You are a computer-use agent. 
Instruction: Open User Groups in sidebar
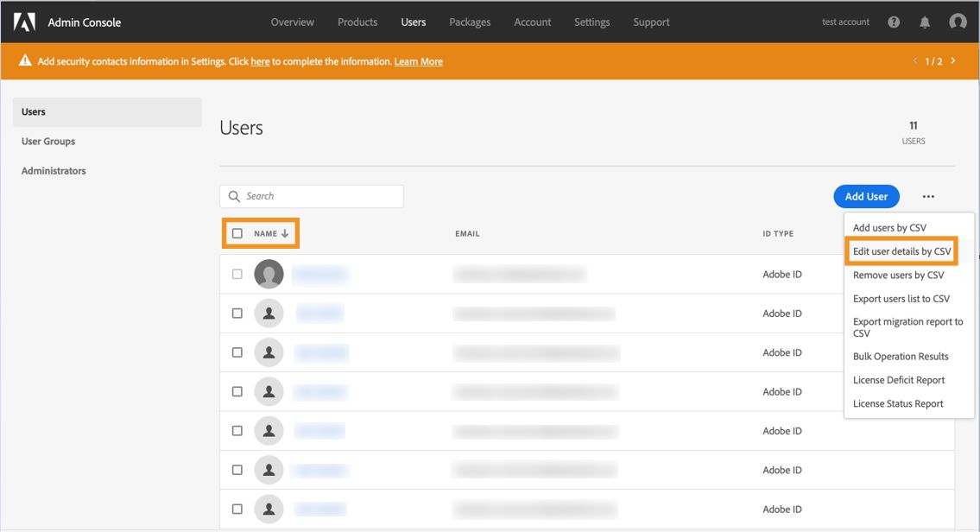coord(48,142)
